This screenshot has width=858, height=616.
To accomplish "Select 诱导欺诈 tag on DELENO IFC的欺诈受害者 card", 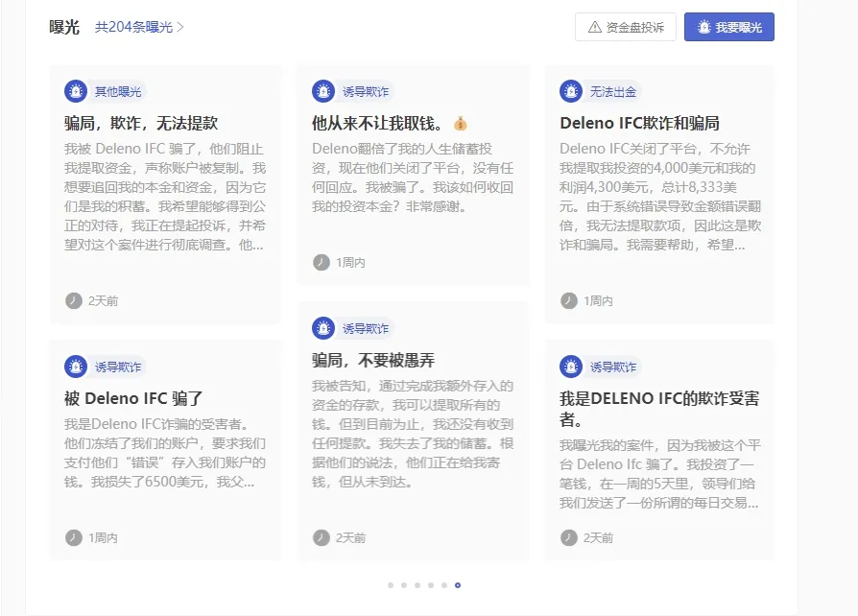I will [613, 367].
